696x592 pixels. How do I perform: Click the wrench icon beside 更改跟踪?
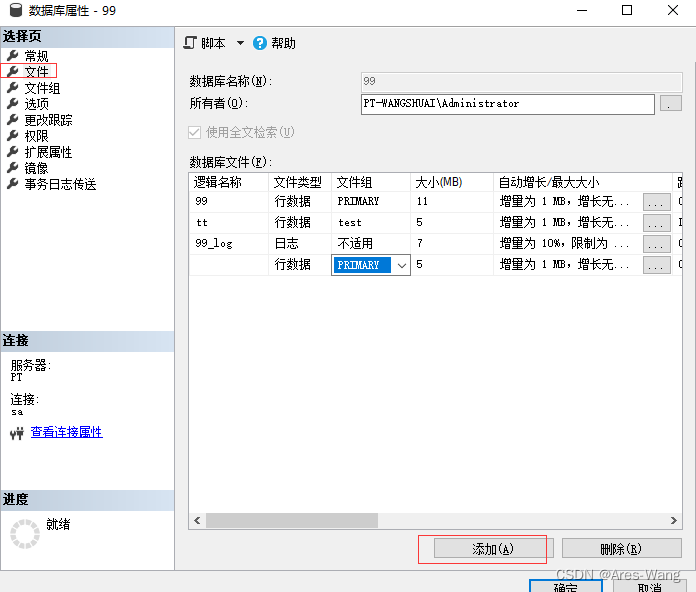tap(12, 119)
